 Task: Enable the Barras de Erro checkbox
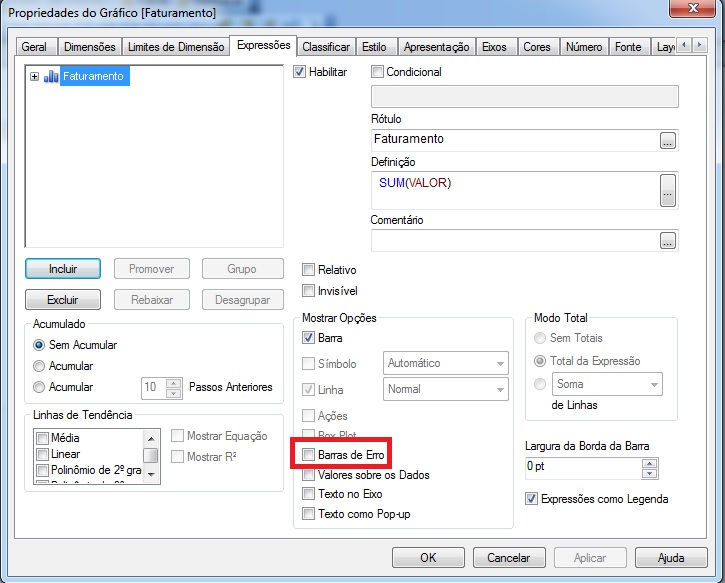coord(309,455)
